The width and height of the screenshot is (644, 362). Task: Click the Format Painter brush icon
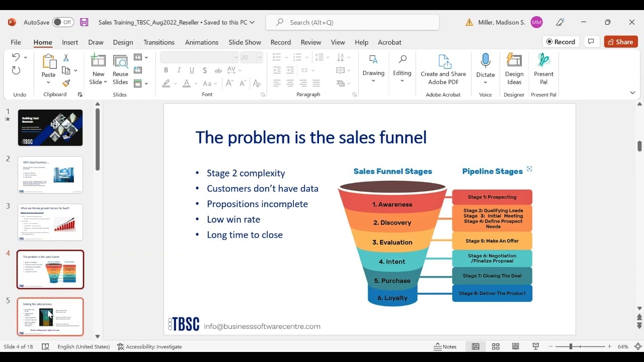66,83
